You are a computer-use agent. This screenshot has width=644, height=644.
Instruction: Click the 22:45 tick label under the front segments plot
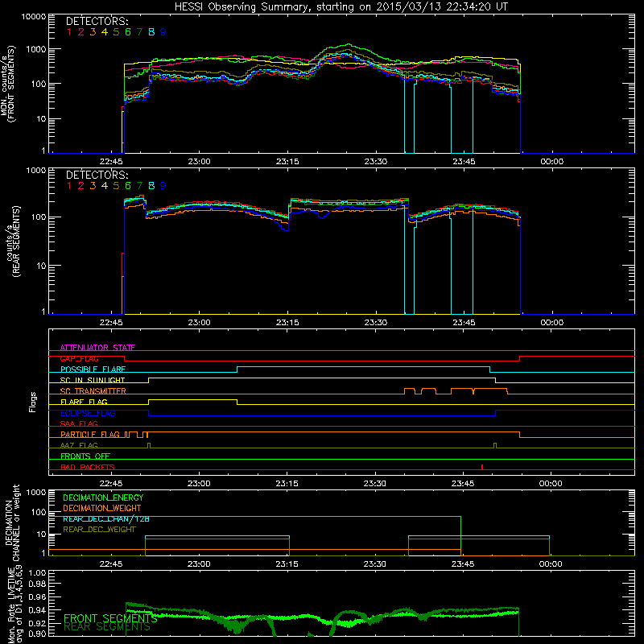click(111, 162)
